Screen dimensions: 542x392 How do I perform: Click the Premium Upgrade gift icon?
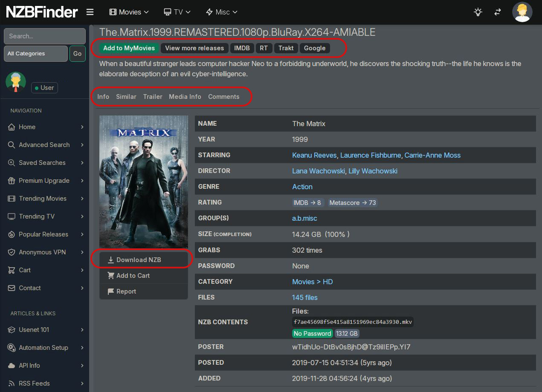coord(12,181)
